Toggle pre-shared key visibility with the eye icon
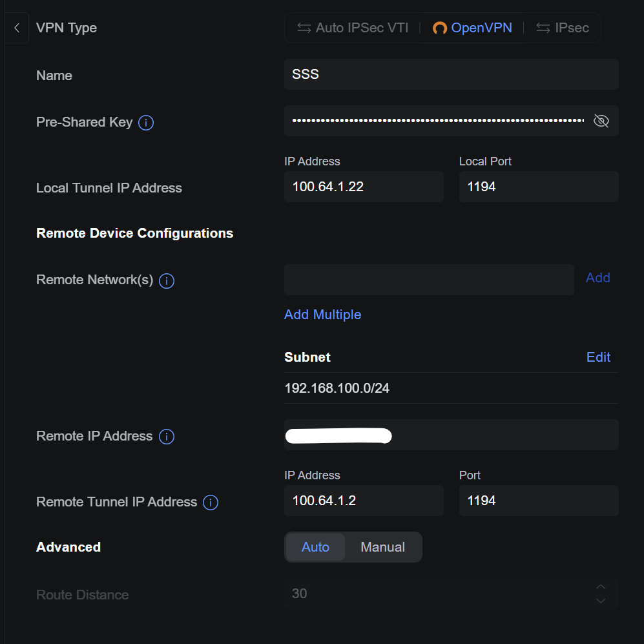 click(x=601, y=121)
